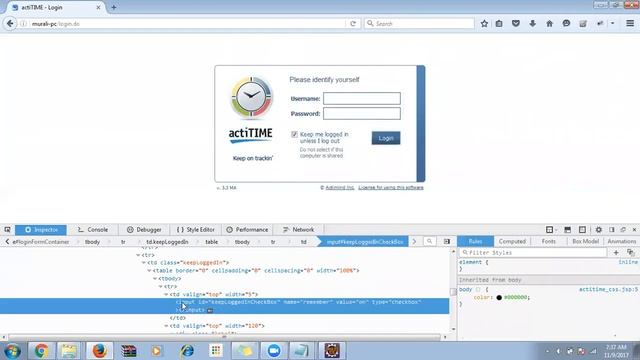Click the Login button

coord(386,138)
